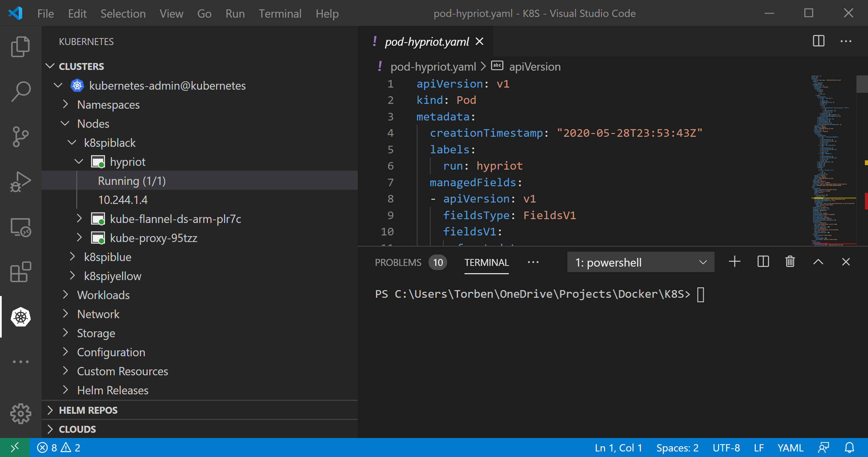Show errors and warnings count in status bar
The width and height of the screenshot is (868, 457).
59,448
